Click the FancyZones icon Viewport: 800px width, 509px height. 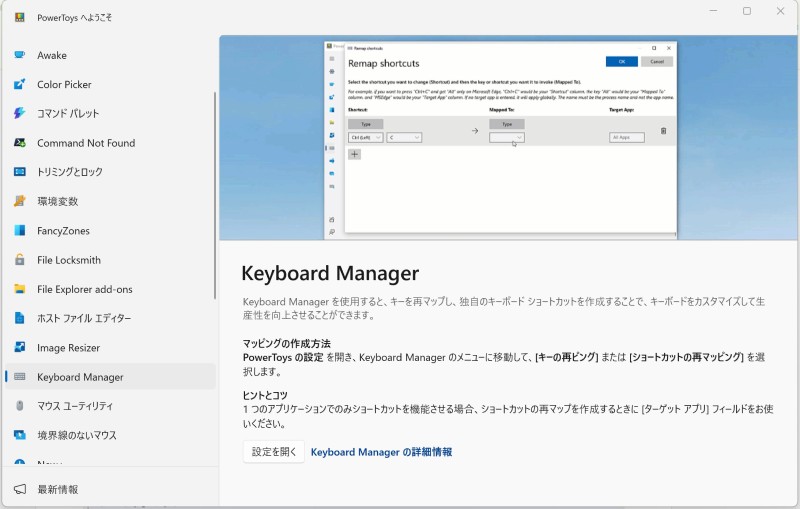19,231
